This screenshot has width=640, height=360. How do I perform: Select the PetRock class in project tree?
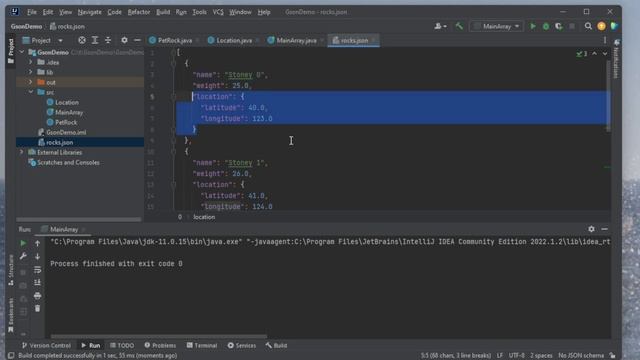pos(66,122)
